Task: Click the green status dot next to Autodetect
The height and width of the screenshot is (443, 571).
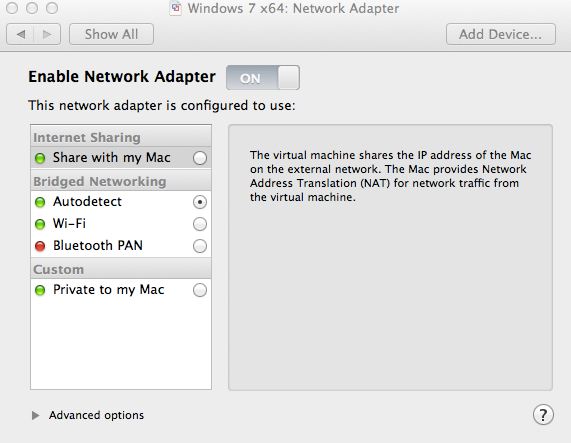Action: click(40, 202)
